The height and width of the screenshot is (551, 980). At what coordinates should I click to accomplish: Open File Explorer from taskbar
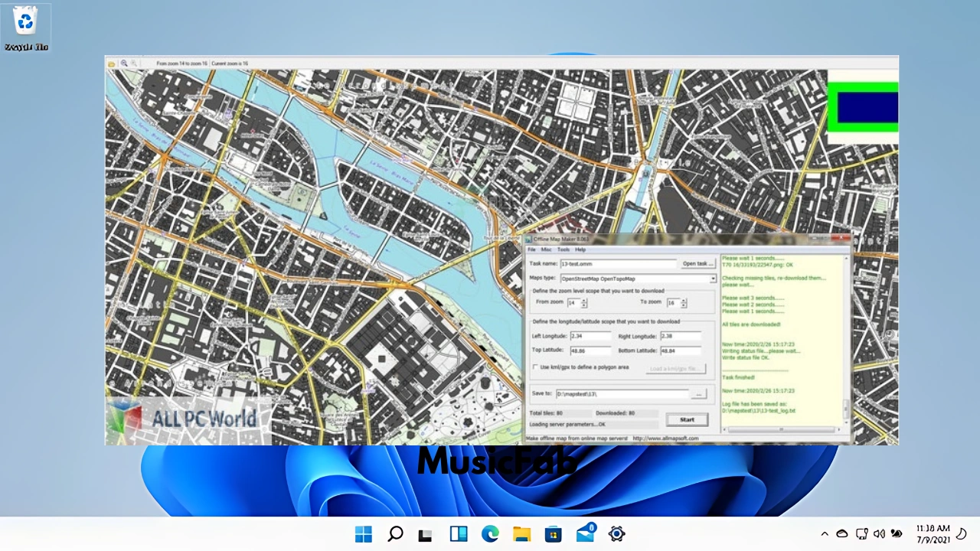coord(521,534)
